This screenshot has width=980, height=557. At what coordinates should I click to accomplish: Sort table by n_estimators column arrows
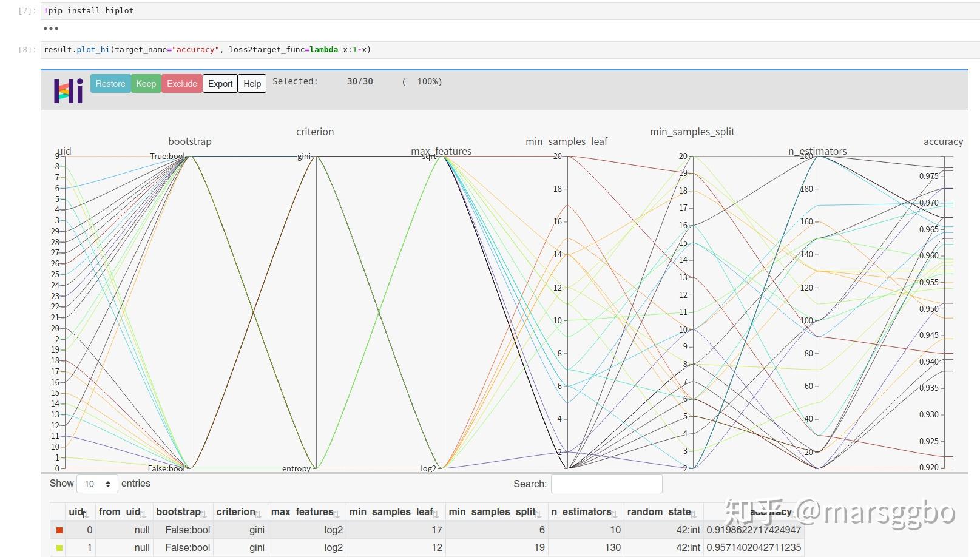point(615,515)
